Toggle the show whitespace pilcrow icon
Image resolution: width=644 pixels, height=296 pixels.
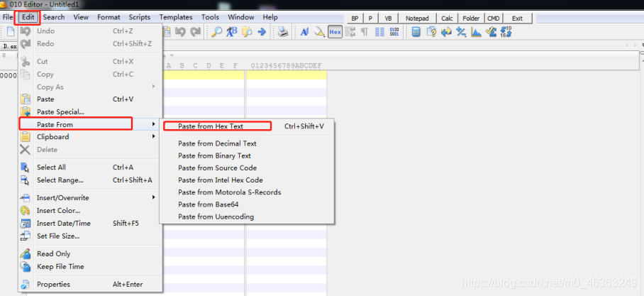tap(365, 32)
